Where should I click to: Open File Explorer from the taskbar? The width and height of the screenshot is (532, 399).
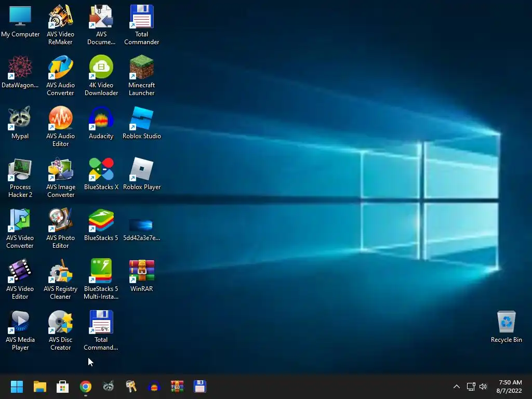(39, 387)
